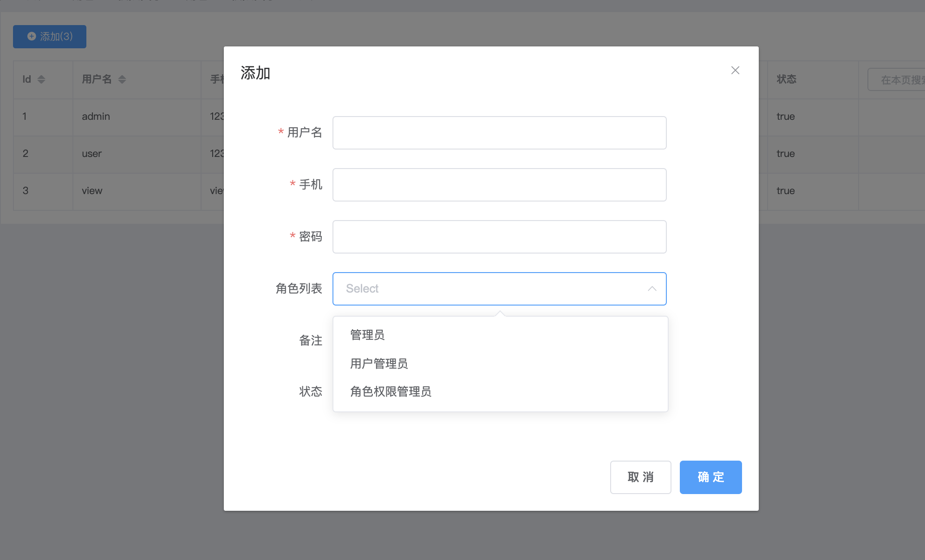The height and width of the screenshot is (560, 925).
Task: Pick 角色权限管理员 from dropdown
Action: (391, 391)
